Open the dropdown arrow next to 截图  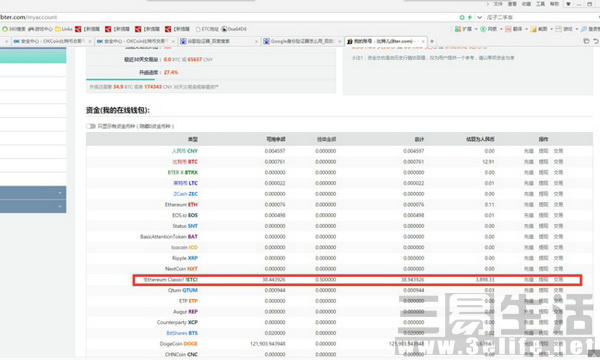click(551, 29)
